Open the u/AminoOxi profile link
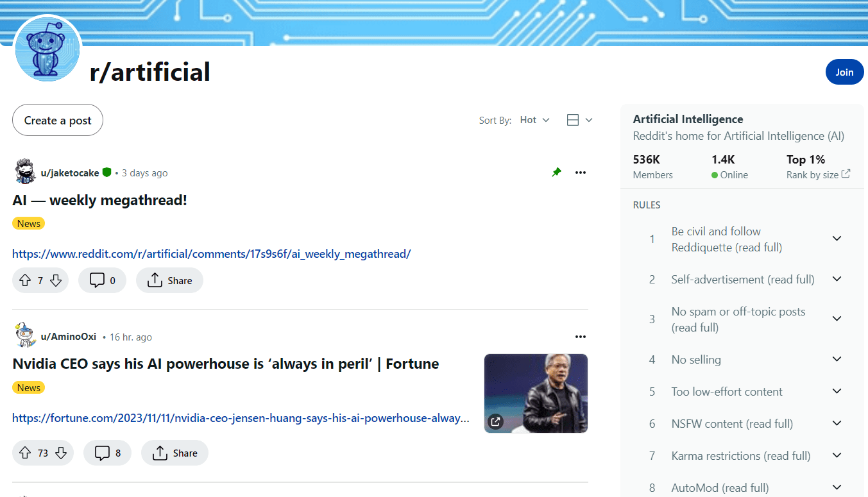The height and width of the screenshot is (497, 868). pos(69,337)
